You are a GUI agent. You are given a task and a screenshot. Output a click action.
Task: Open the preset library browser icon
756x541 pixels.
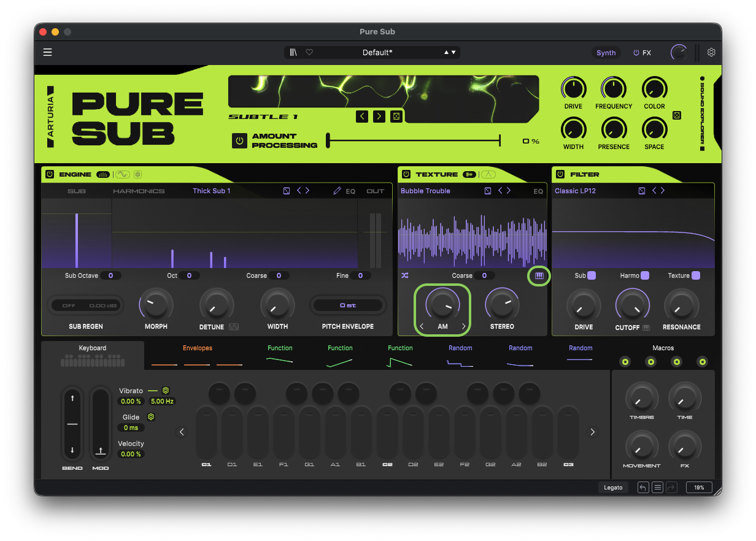293,52
